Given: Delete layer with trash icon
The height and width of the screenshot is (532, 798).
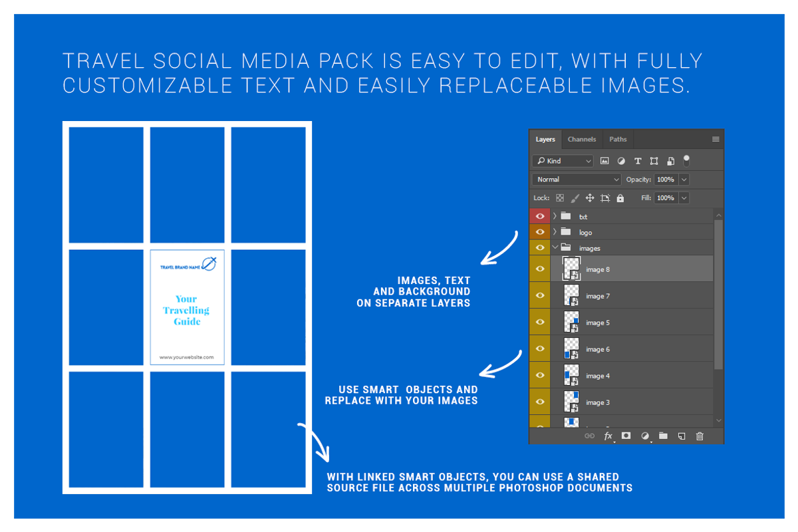Looking at the screenshot, I should (700, 436).
